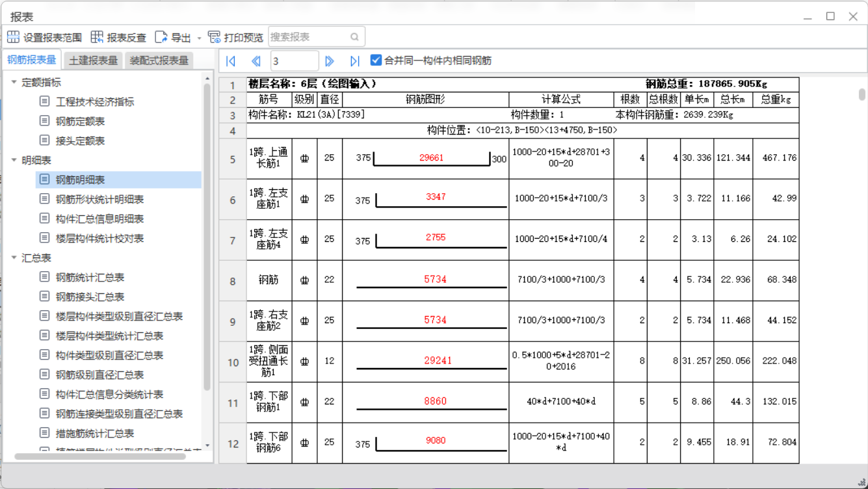Click the 打印预览 print preview icon
This screenshot has height=489, width=868.
click(x=214, y=37)
